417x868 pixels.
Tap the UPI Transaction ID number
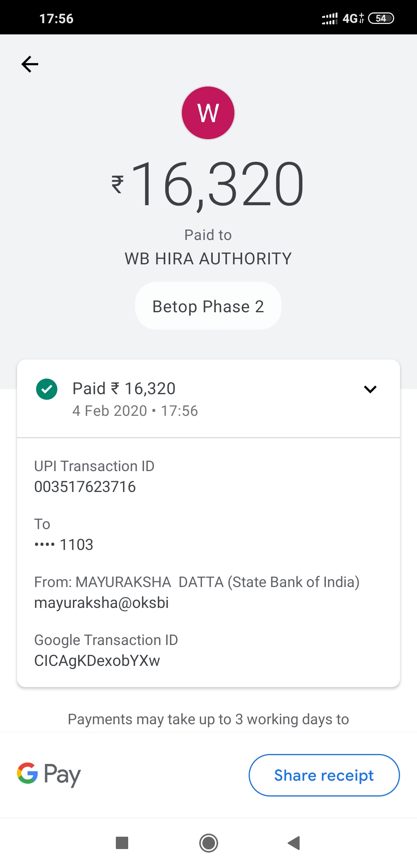point(85,487)
